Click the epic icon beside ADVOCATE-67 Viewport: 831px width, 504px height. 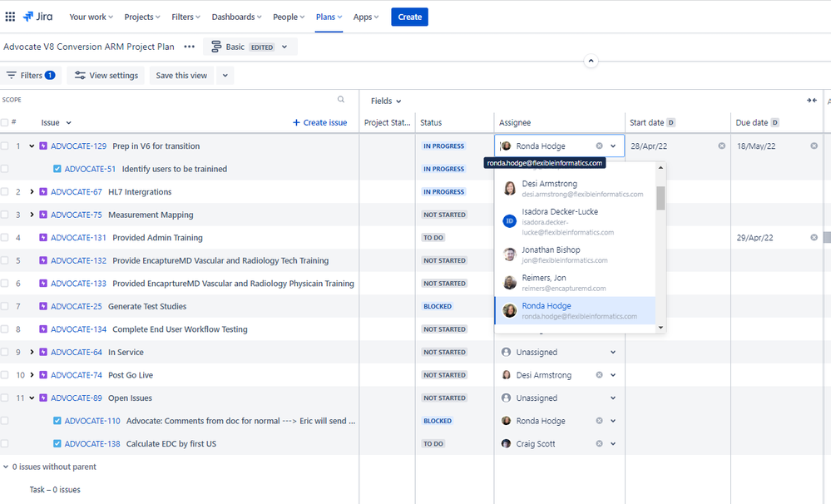(x=43, y=191)
